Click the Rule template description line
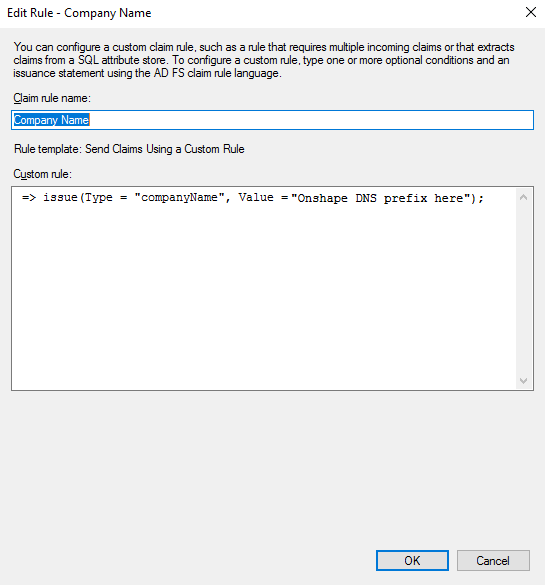 click(x=129, y=149)
